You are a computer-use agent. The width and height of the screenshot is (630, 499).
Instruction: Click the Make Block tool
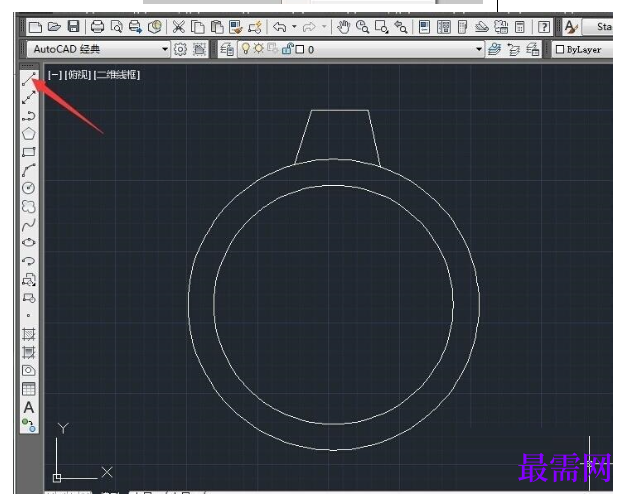(29, 298)
